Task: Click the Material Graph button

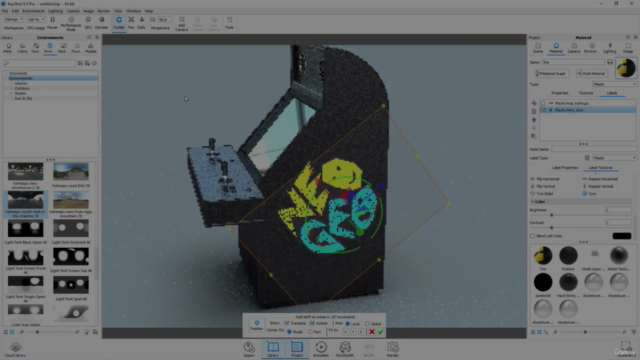Action: pyautogui.click(x=551, y=73)
